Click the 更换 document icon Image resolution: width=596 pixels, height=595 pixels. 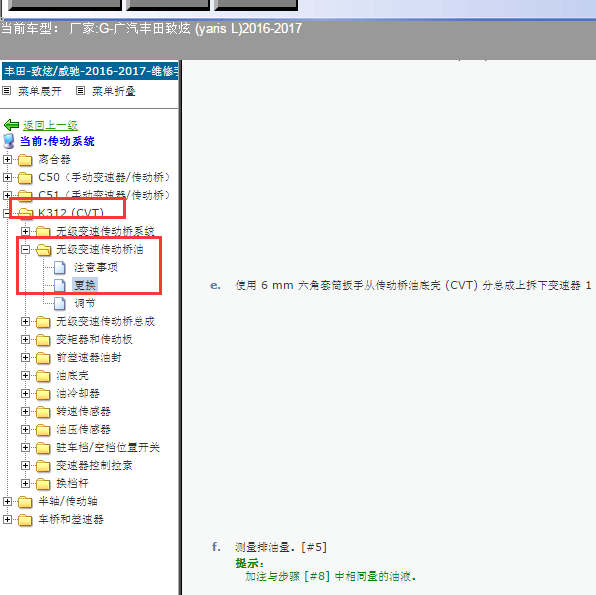(x=60, y=286)
